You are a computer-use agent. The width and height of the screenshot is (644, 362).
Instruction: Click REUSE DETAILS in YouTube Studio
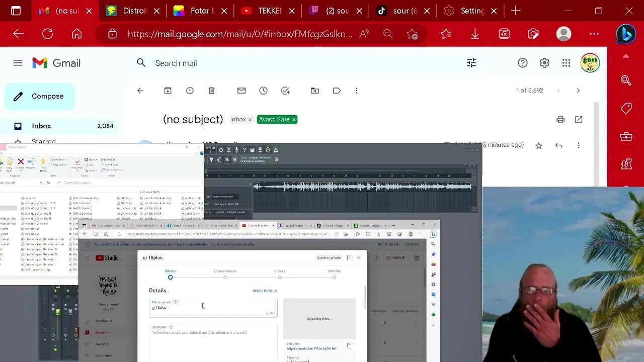(x=265, y=291)
